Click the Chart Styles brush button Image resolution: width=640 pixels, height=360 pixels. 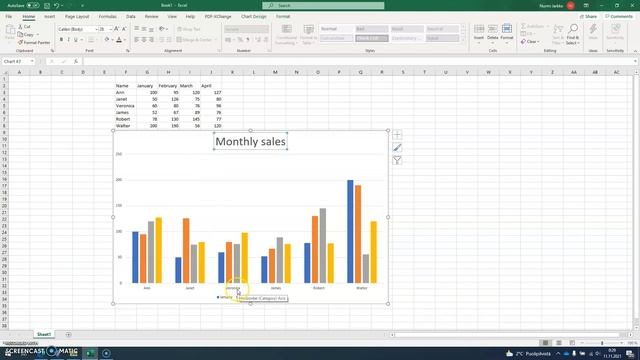[x=397, y=147]
